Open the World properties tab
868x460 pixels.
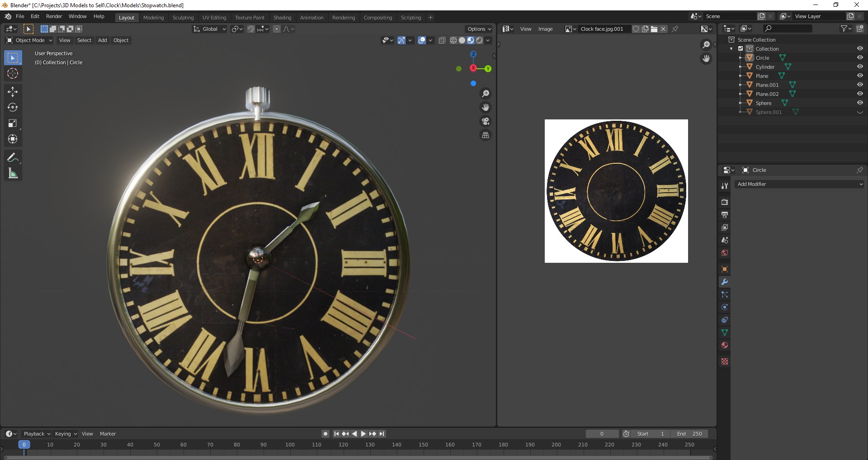(725, 253)
